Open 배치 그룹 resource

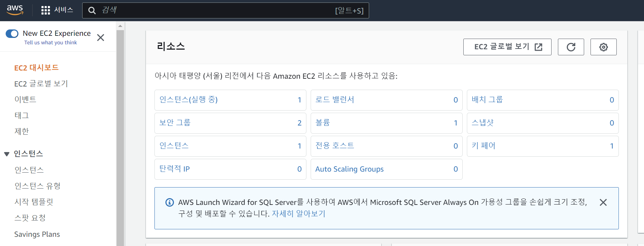[487, 100]
